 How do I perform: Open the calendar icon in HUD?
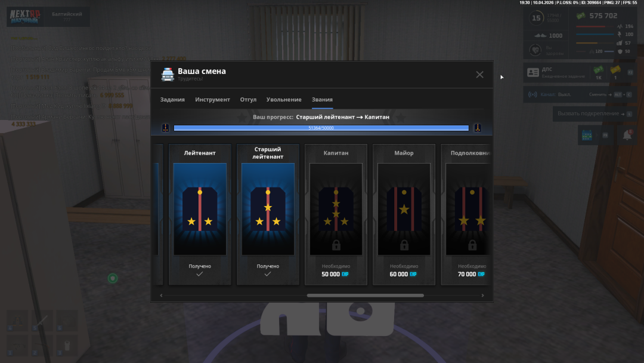tap(587, 136)
